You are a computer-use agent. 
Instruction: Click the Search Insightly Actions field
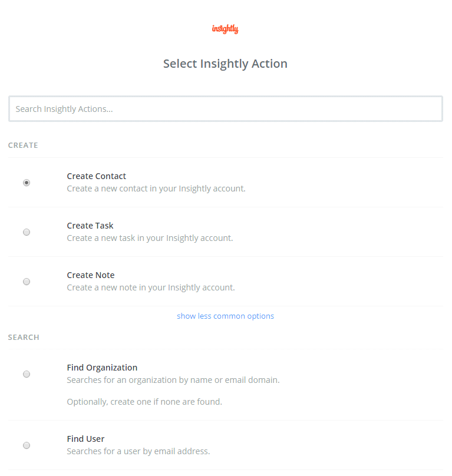click(x=225, y=109)
